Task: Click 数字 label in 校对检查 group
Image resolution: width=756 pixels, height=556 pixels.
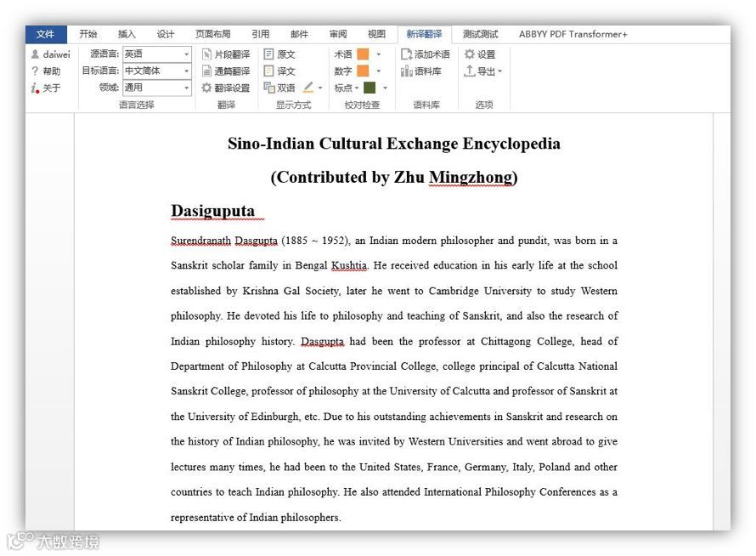Action: tap(343, 71)
